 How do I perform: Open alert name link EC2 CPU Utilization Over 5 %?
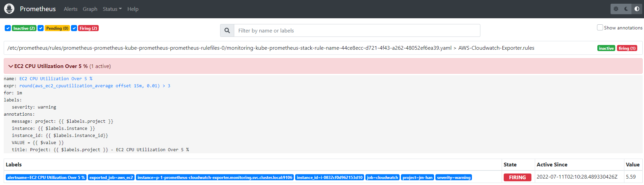[x=56, y=78]
